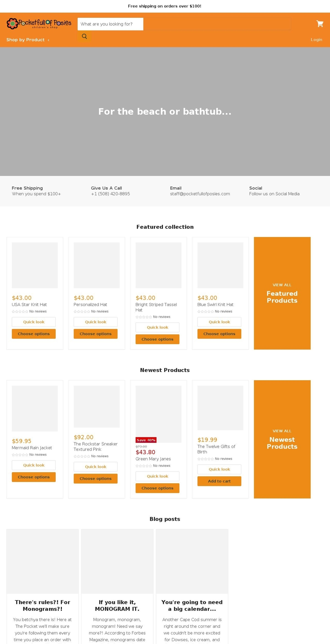Open Blue Swirl Knit Hat image

pos(220,265)
